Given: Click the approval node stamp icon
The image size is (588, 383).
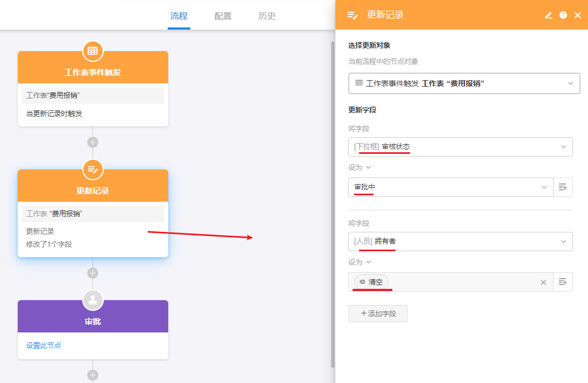Looking at the screenshot, I should tap(92, 300).
